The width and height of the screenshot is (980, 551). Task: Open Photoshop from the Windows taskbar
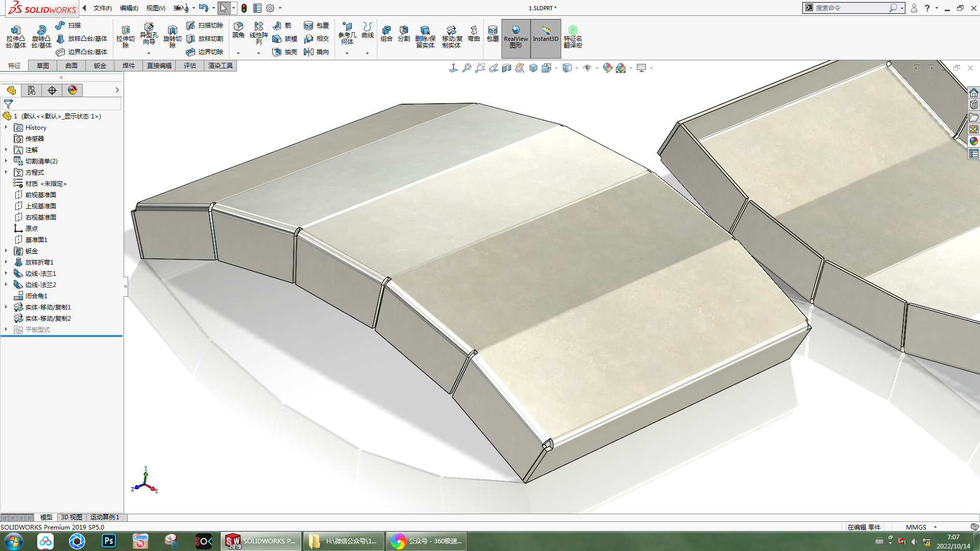(x=109, y=541)
